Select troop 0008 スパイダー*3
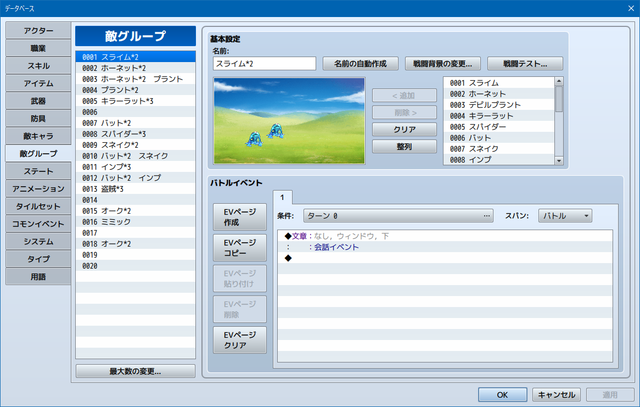Viewport: 640px width, 407px height. [x=136, y=134]
